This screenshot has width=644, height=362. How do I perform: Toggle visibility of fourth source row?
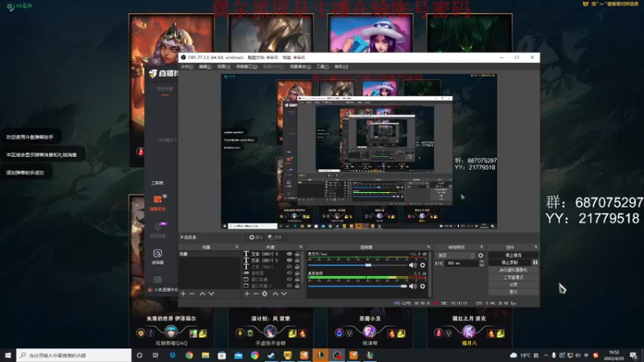pos(290,273)
